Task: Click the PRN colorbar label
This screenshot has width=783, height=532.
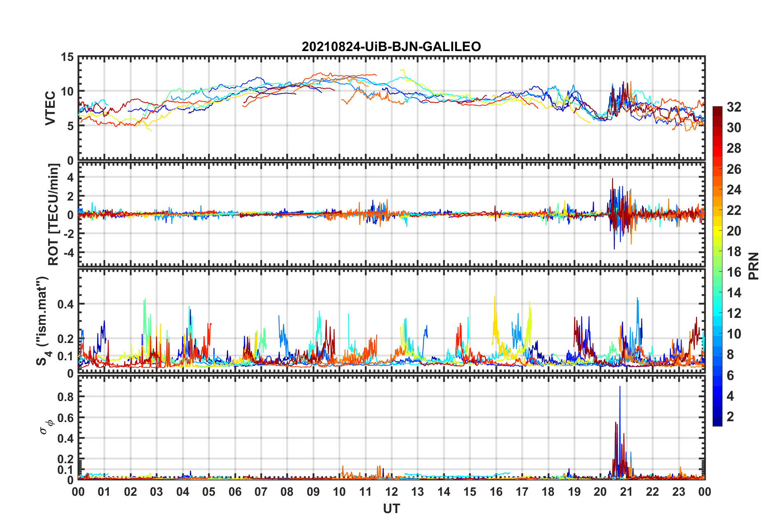Action: 753,266
